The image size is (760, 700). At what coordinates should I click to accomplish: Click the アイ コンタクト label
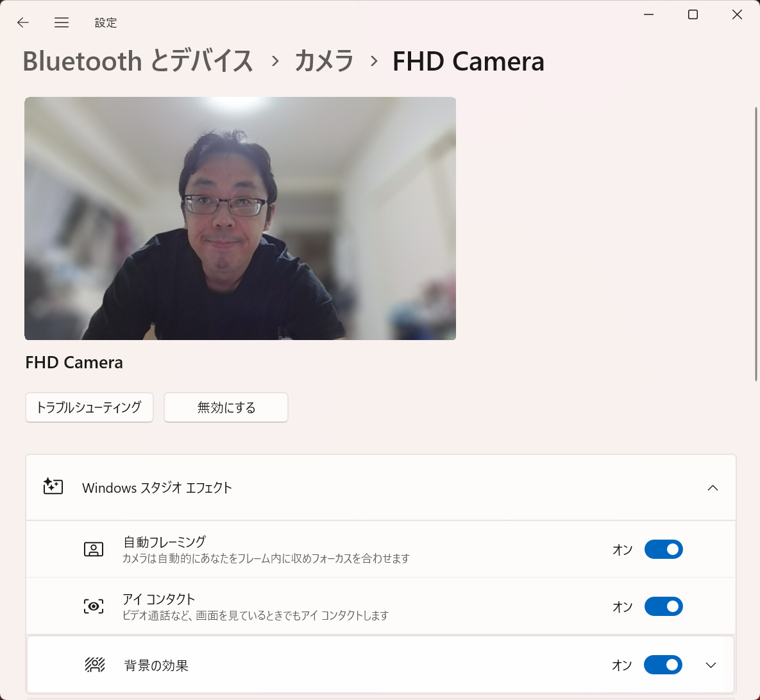pos(158,599)
